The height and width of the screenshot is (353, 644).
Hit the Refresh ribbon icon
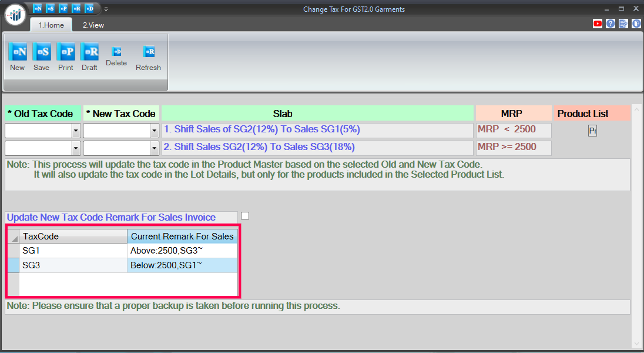(x=149, y=52)
